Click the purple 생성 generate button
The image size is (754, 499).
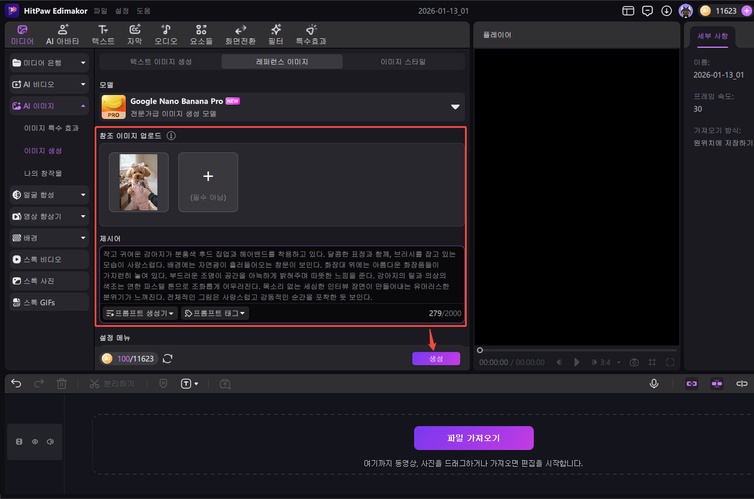coord(436,359)
